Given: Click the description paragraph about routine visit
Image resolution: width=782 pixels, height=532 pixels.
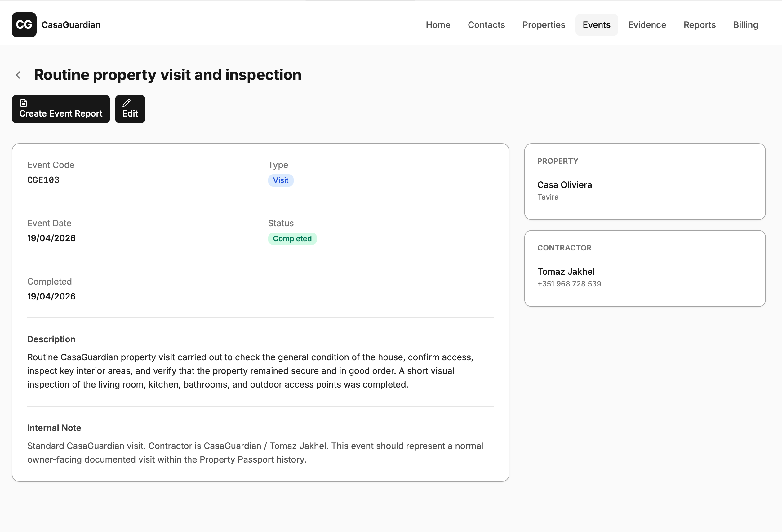Looking at the screenshot, I should [250, 371].
